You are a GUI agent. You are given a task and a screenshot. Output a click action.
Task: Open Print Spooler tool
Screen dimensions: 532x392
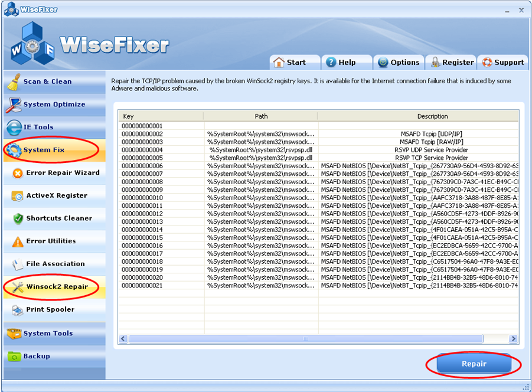55,309
